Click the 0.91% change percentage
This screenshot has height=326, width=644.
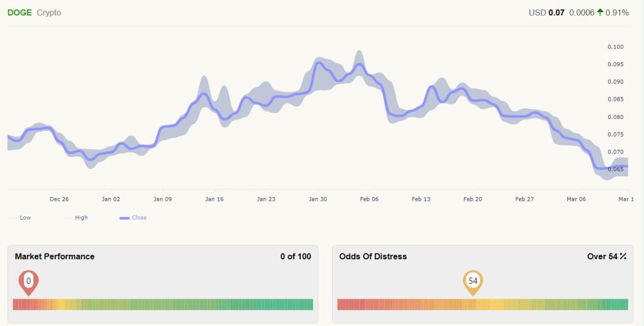coord(617,13)
